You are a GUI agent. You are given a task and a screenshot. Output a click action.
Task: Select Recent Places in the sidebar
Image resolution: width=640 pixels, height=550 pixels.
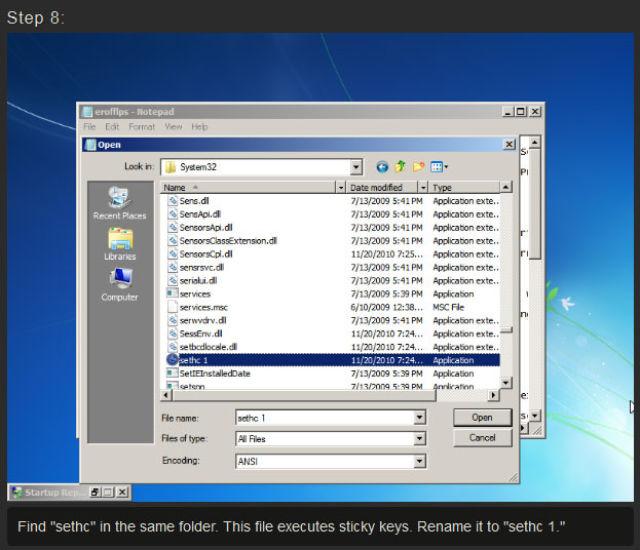(x=119, y=206)
